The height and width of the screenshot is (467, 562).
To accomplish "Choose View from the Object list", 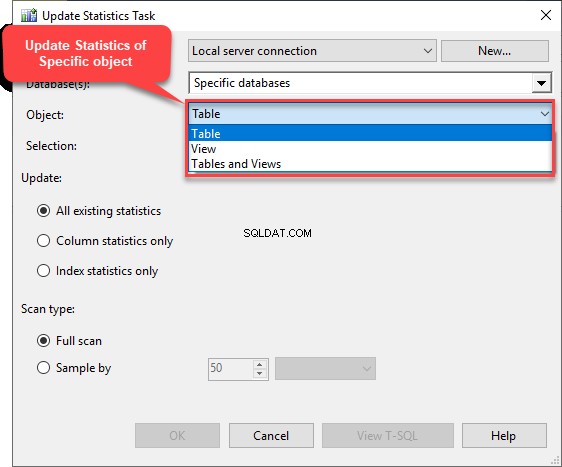I will point(370,149).
